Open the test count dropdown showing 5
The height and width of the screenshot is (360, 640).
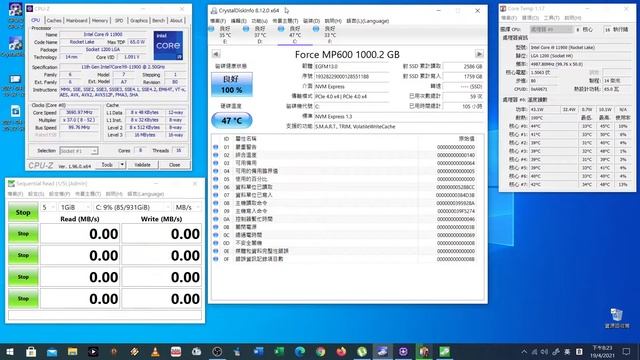48,207
